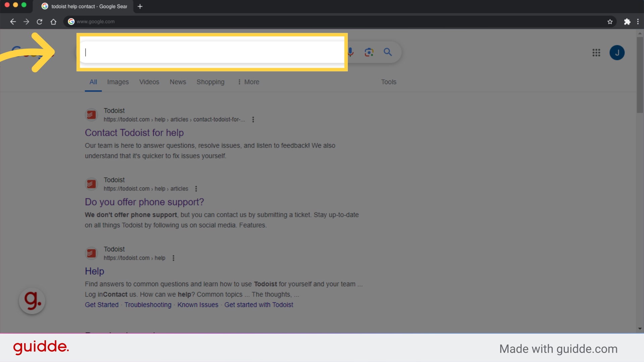Open Google Lens image search
This screenshot has width=644, height=362.
pyautogui.click(x=369, y=52)
